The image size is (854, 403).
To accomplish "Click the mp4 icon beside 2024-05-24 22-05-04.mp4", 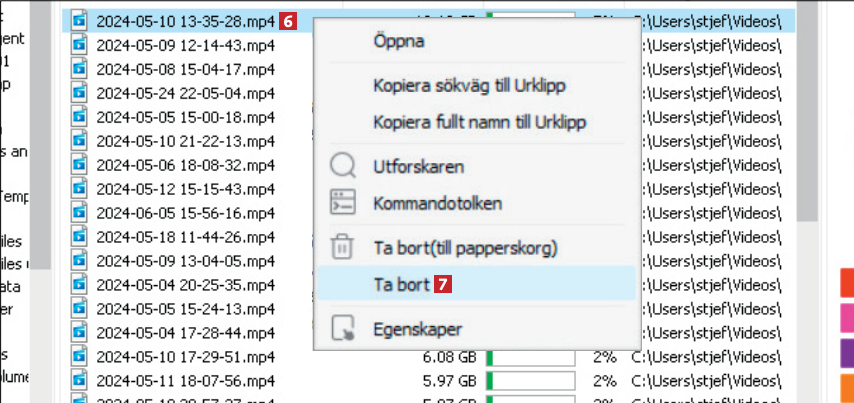I will click(80, 93).
